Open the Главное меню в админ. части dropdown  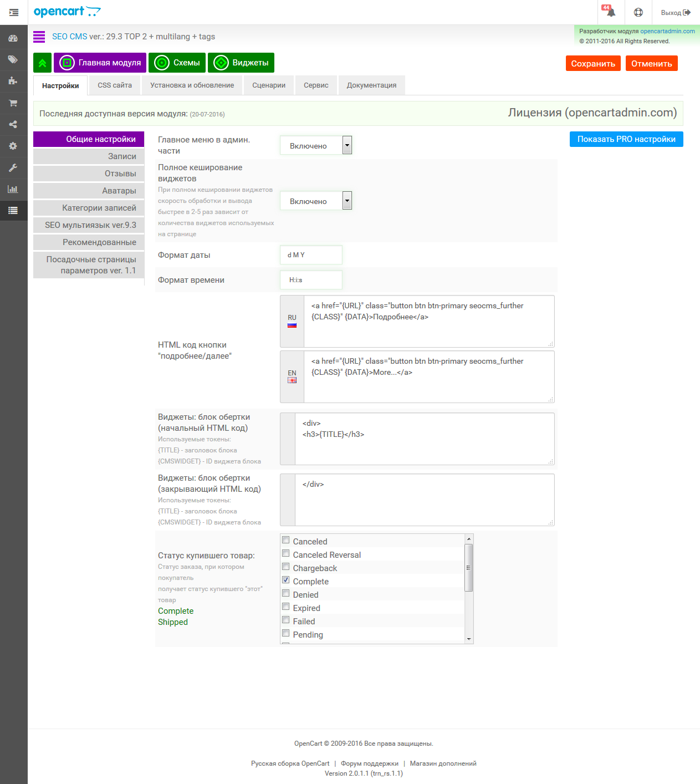click(316, 145)
